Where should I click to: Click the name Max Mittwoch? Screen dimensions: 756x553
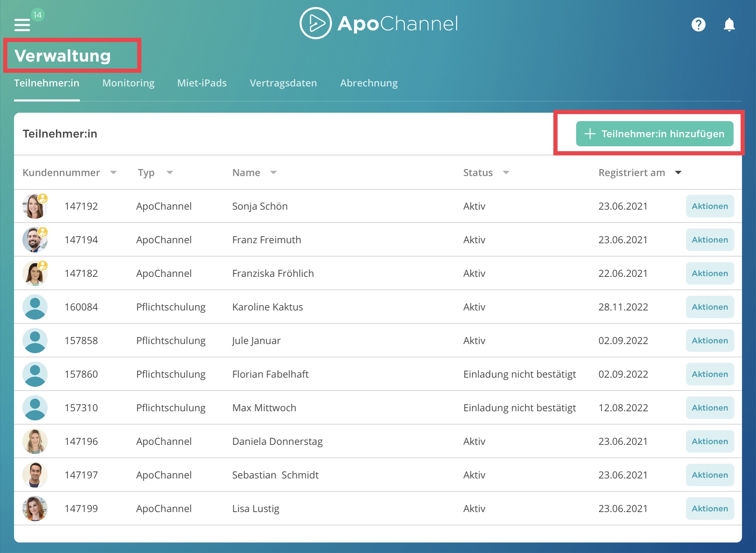(x=264, y=408)
